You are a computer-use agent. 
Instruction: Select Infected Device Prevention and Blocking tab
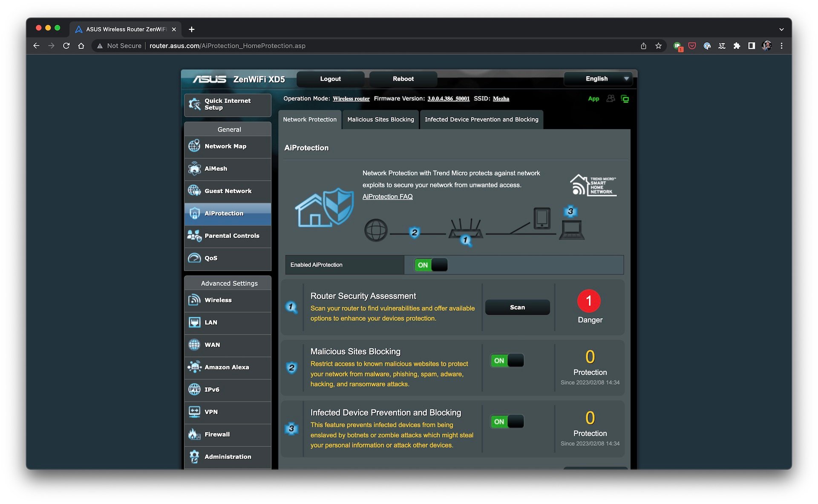point(481,119)
